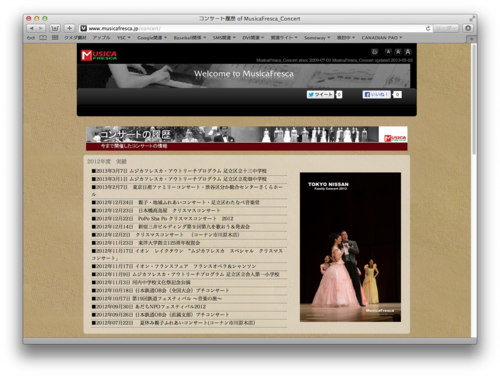Open the reading list glasses icon

(31, 38)
